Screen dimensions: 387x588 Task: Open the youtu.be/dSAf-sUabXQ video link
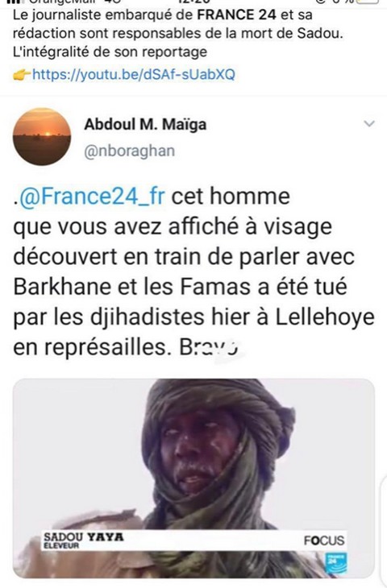click(x=134, y=74)
